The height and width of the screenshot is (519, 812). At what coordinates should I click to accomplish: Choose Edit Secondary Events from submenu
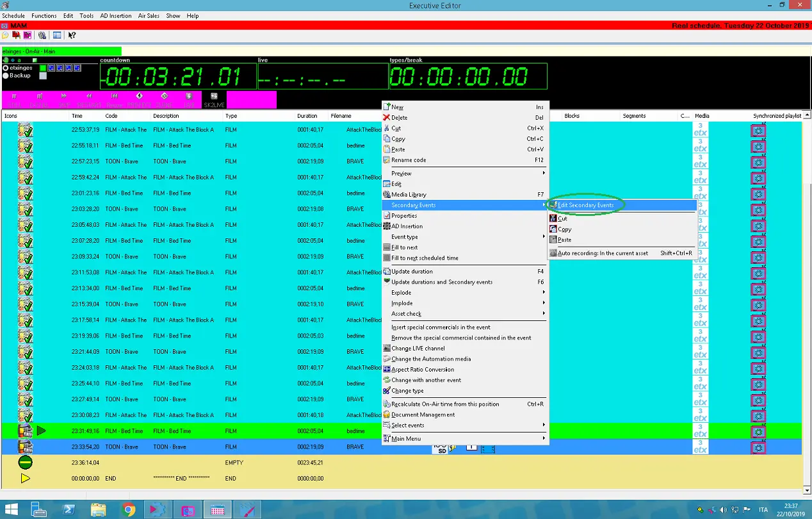pyautogui.click(x=585, y=205)
